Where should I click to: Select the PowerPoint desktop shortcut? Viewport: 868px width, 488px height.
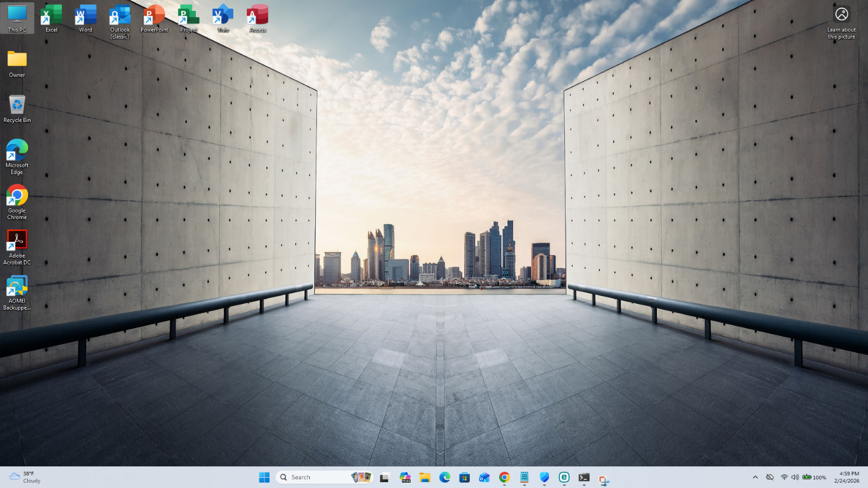coord(154,18)
